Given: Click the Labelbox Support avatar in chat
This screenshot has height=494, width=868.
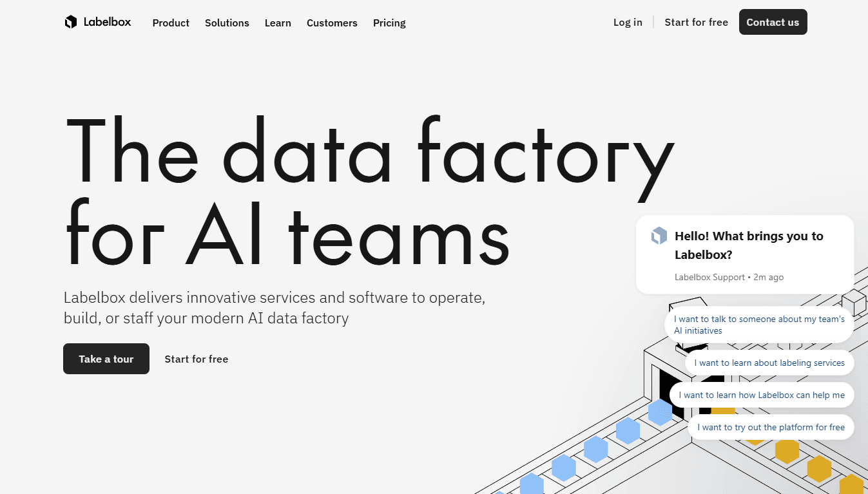Looking at the screenshot, I should (659, 236).
